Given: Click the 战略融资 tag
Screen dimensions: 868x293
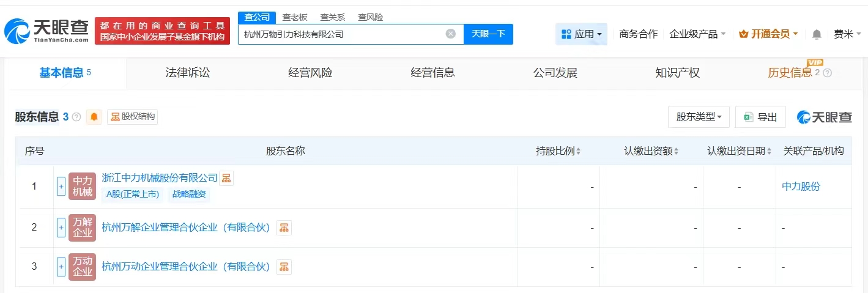Looking at the screenshot, I should click(189, 195).
